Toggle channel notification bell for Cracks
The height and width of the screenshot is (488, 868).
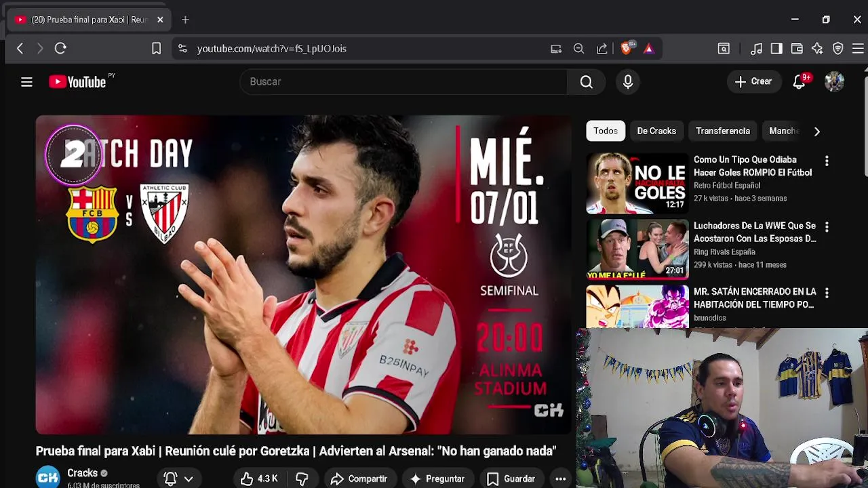coord(170,479)
